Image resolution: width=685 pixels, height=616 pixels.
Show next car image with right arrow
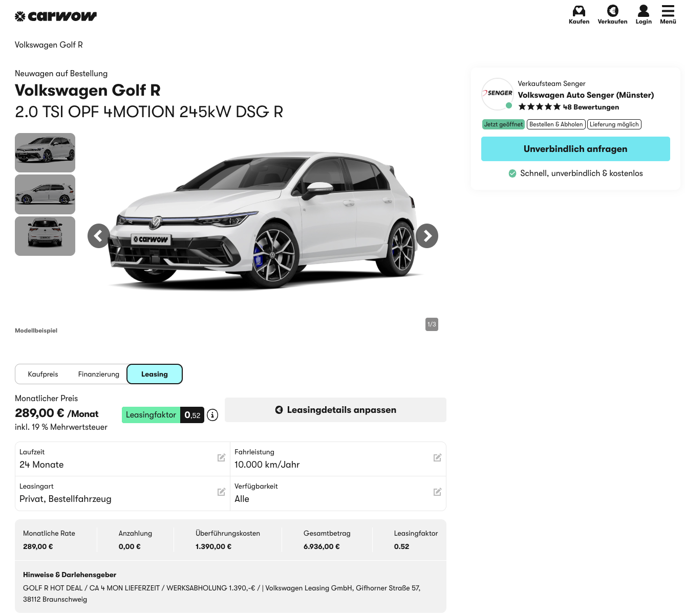click(x=427, y=236)
